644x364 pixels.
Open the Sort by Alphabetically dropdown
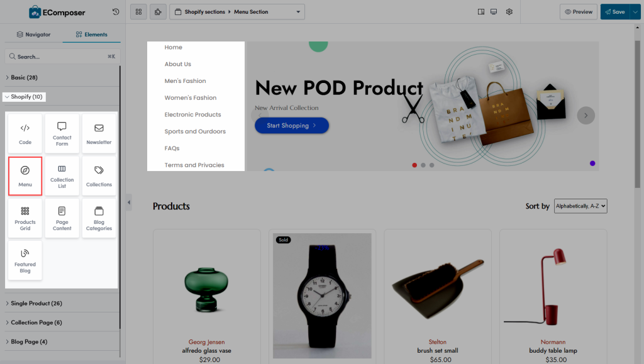pyautogui.click(x=580, y=206)
